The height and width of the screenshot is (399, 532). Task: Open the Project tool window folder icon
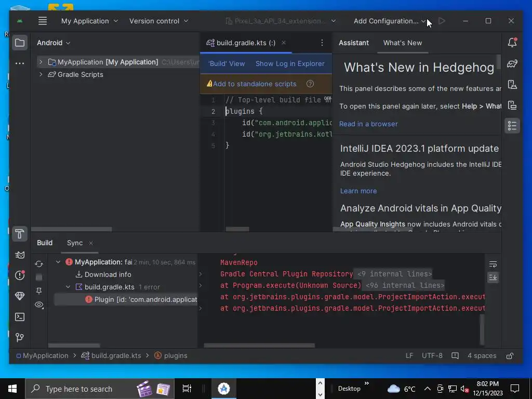[20, 43]
